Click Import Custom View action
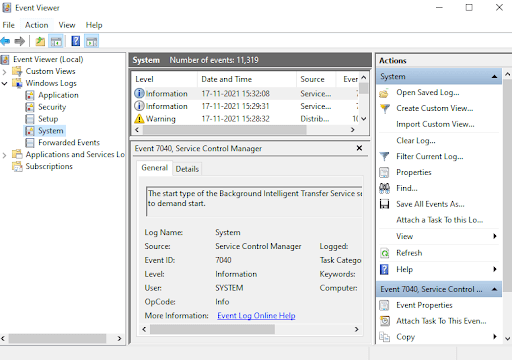Screen dimensions: 512x360 pos(435,124)
